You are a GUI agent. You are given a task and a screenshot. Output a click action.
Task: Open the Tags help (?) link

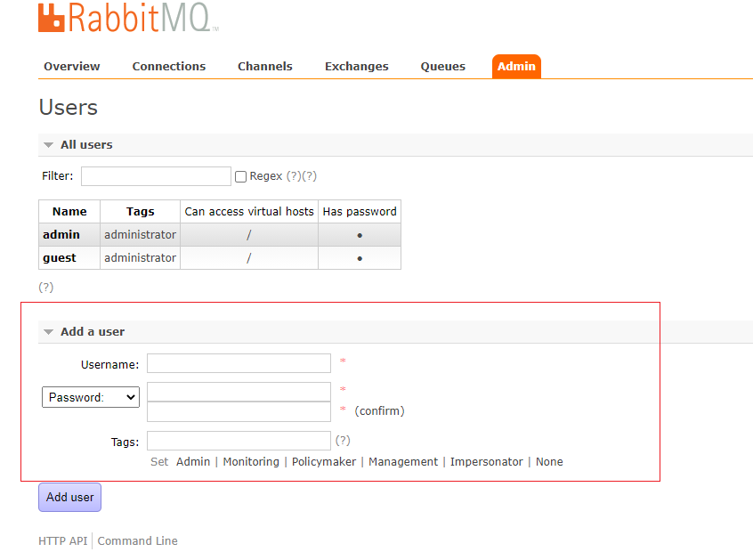click(x=343, y=441)
